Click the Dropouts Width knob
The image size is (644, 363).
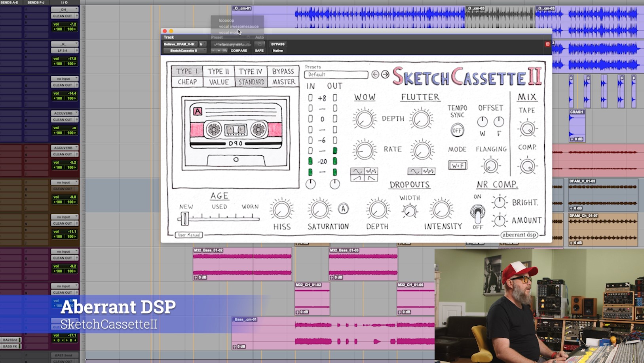410,210
